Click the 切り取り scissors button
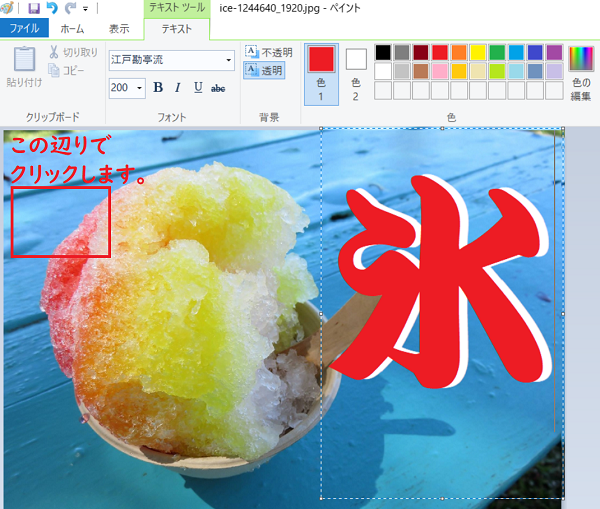 [73, 52]
